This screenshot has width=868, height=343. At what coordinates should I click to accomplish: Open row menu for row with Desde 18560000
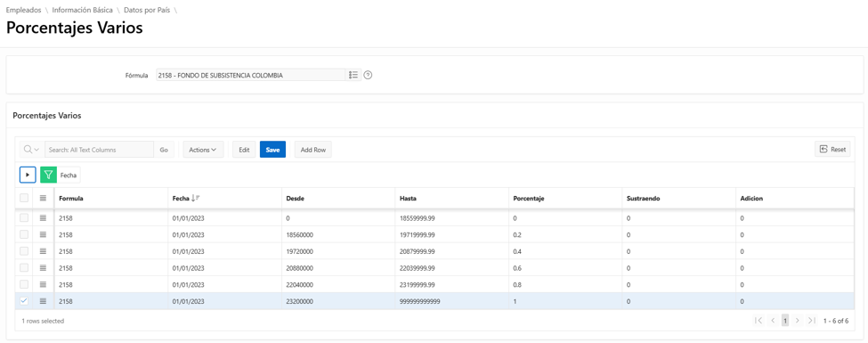point(43,234)
